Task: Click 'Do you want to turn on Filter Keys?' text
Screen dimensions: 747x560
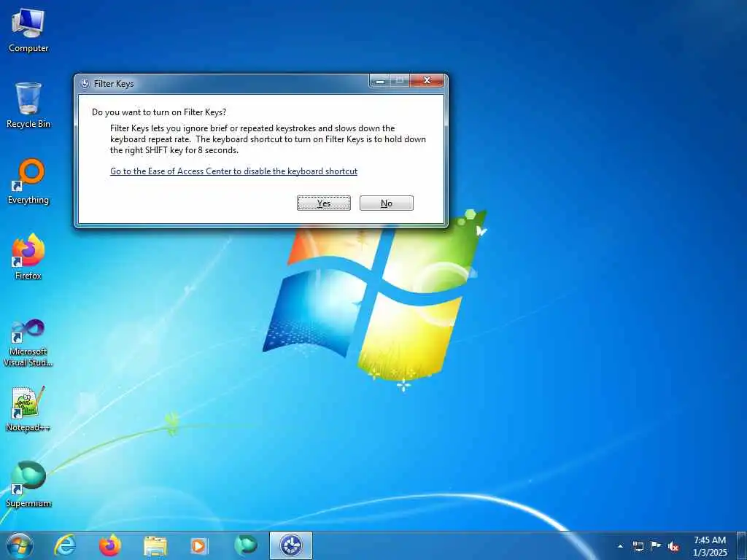Action: click(x=159, y=112)
